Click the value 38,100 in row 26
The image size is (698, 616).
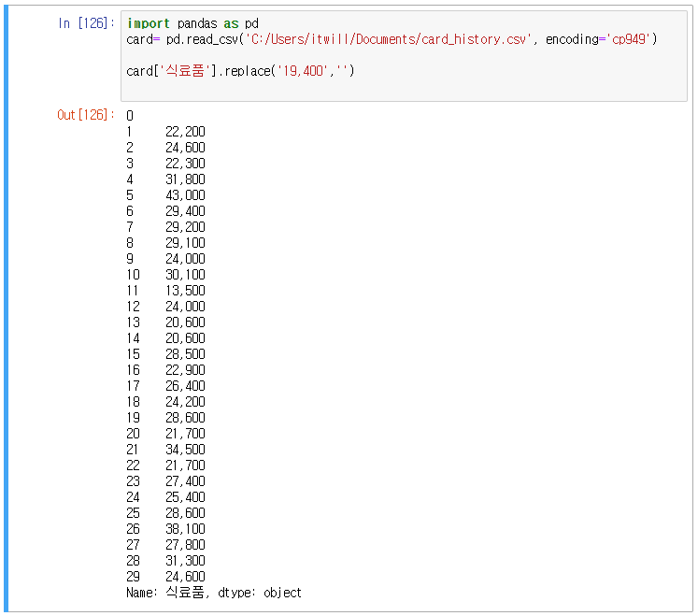pyautogui.click(x=185, y=529)
